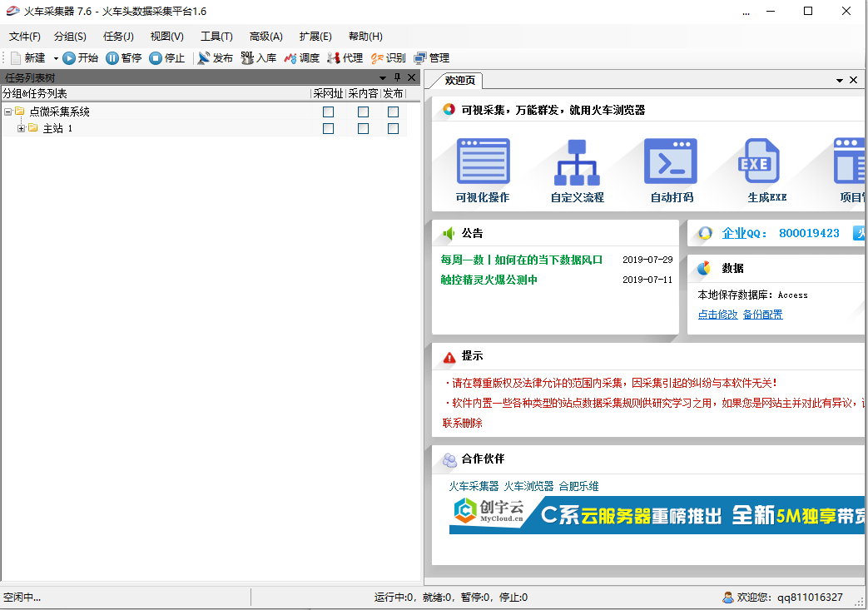
Task: Click the 采网址 column header
Action: coord(328,93)
